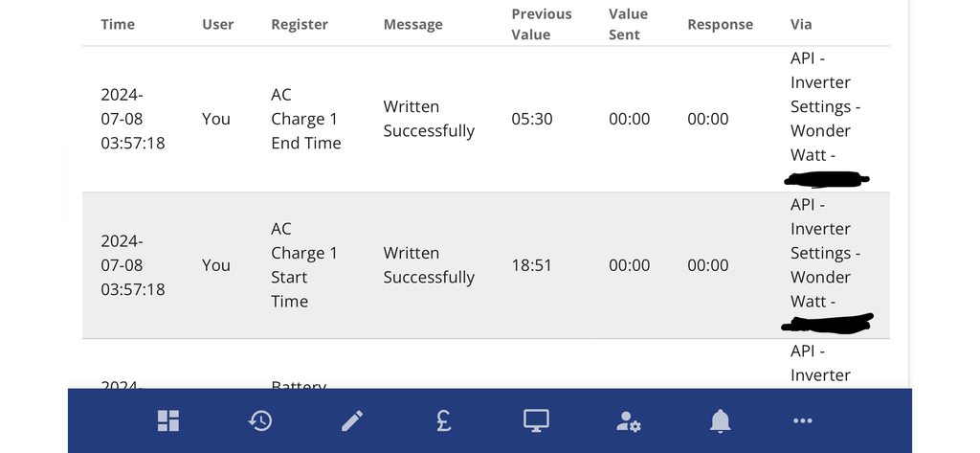The image size is (980, 453).
Task: Click the Via column header
Action: pos(801,25)
